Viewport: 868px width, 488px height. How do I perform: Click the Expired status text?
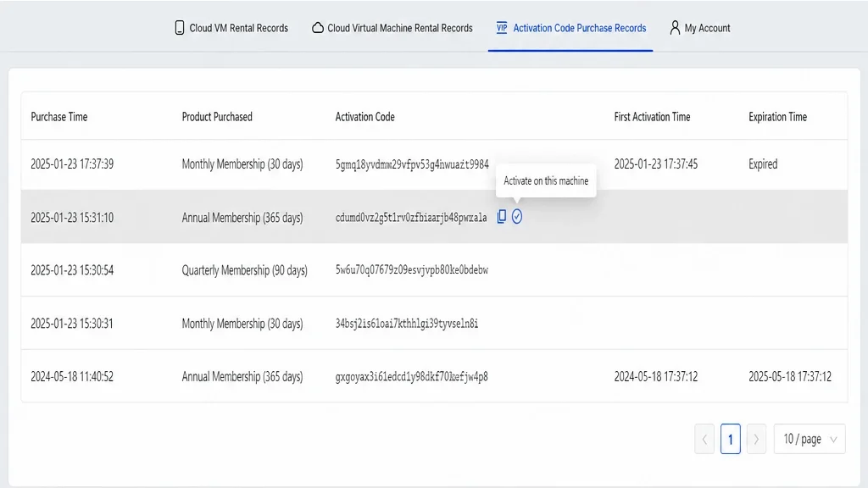click(763, 164)
